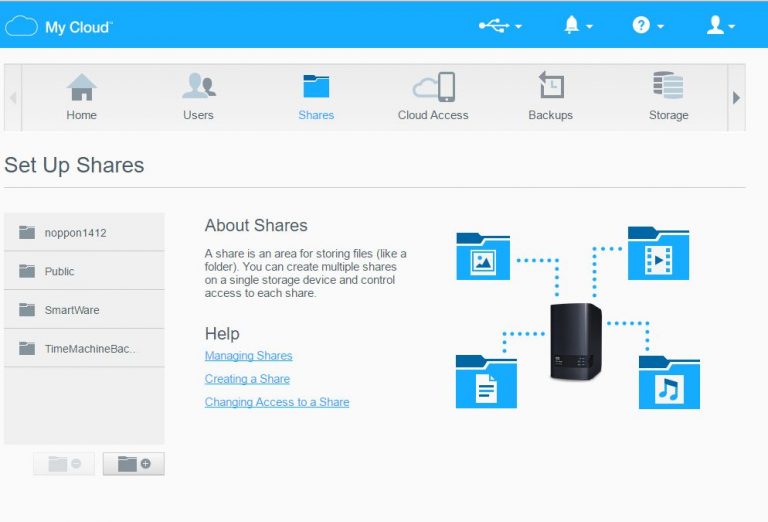Screen dimensions: 768x522
Task: Click the Public folder icon
Action: (x=27, y=271)
